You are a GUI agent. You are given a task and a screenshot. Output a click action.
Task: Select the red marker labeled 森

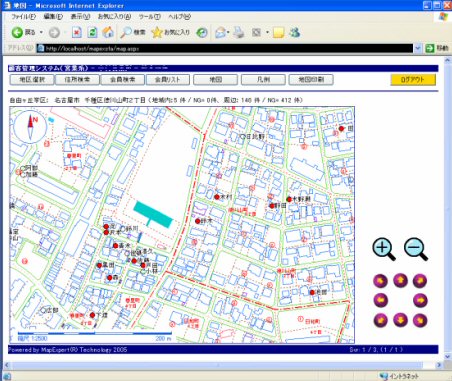point(110,278)
